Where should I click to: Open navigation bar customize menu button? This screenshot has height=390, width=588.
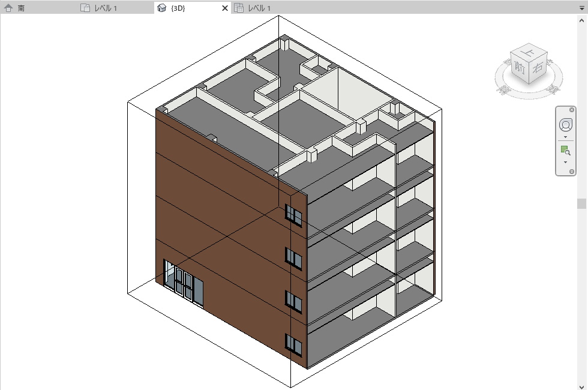tap(571, 172)
